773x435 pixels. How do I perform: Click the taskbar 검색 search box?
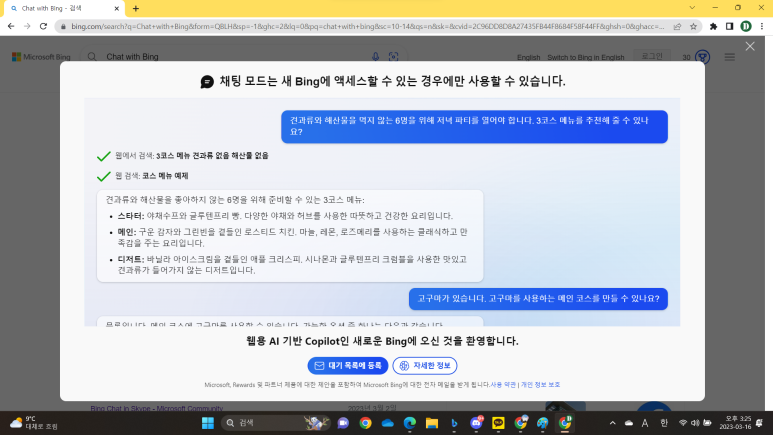coord(275,423)
